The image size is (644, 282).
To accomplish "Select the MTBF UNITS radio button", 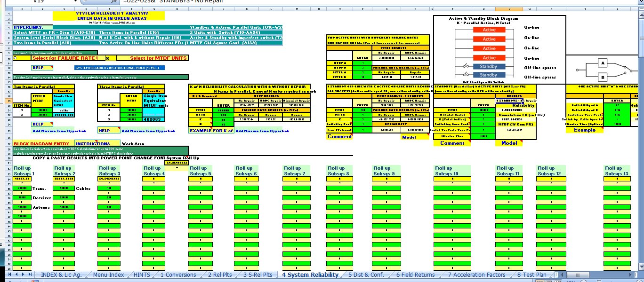I will 107,58.
